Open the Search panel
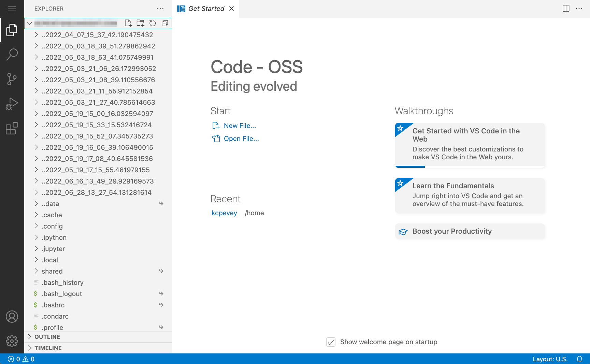 point(12,54)
